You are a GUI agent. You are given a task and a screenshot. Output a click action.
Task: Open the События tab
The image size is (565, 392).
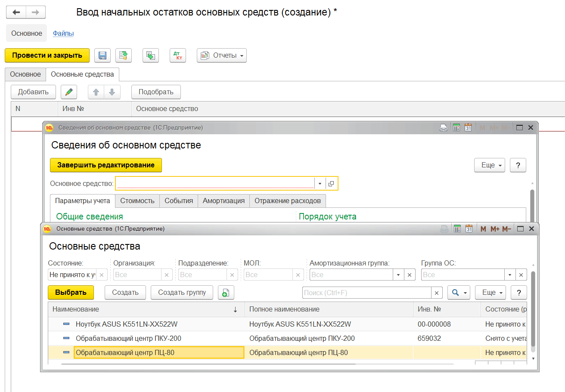click(x=179, y=201)
